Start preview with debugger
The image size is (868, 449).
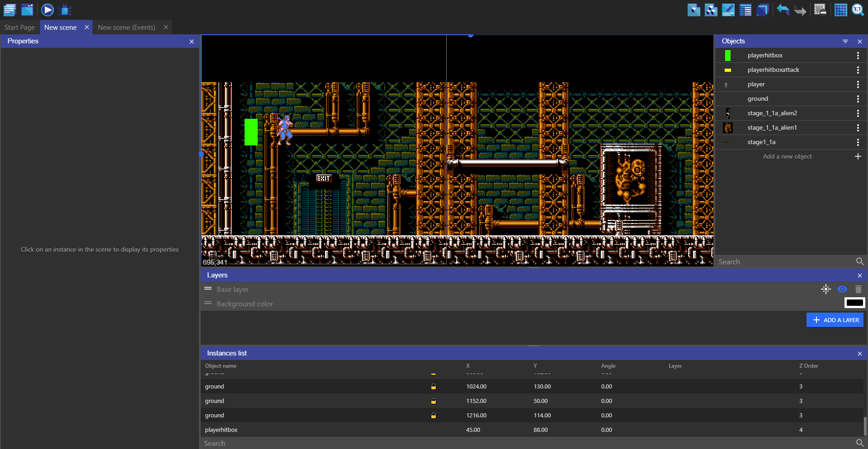pos(65,9)
